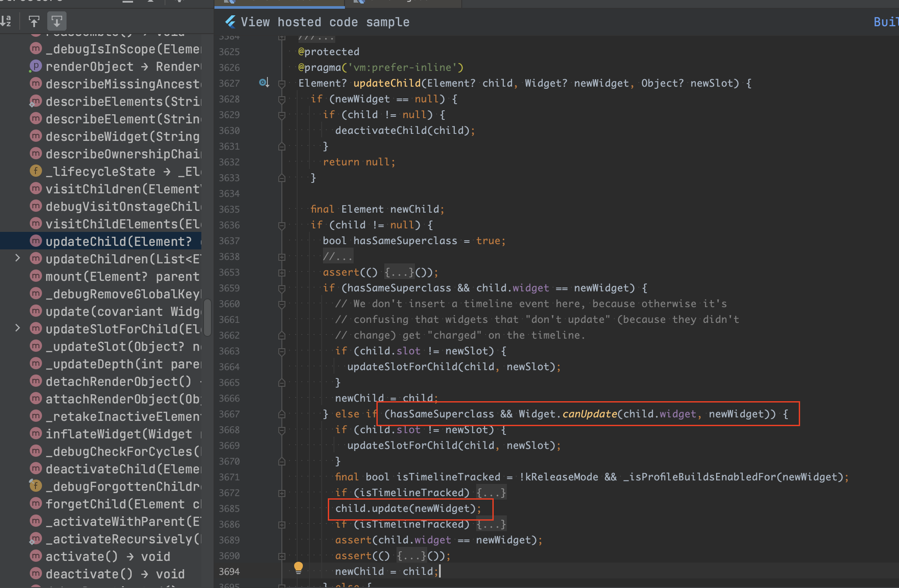Click the method icon of describeWidget
Viewport: 899px width, 588px height.
(x=36, y=136)
